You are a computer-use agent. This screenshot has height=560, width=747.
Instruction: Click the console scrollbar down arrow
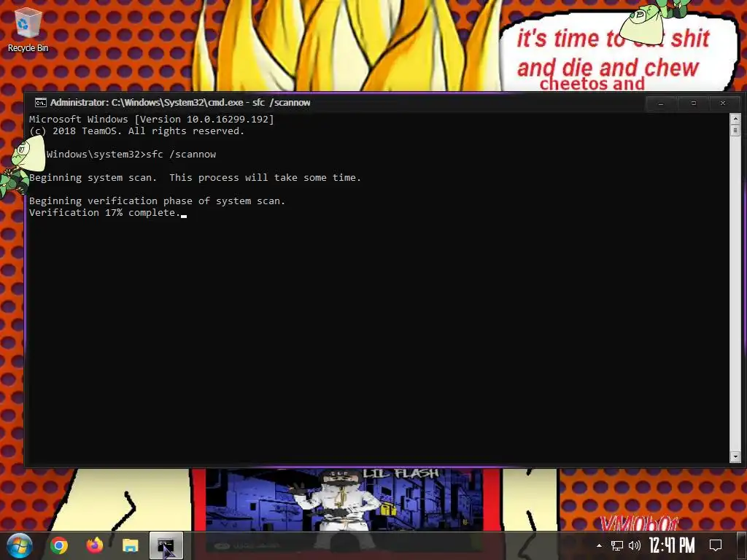[x=735, y=456]
